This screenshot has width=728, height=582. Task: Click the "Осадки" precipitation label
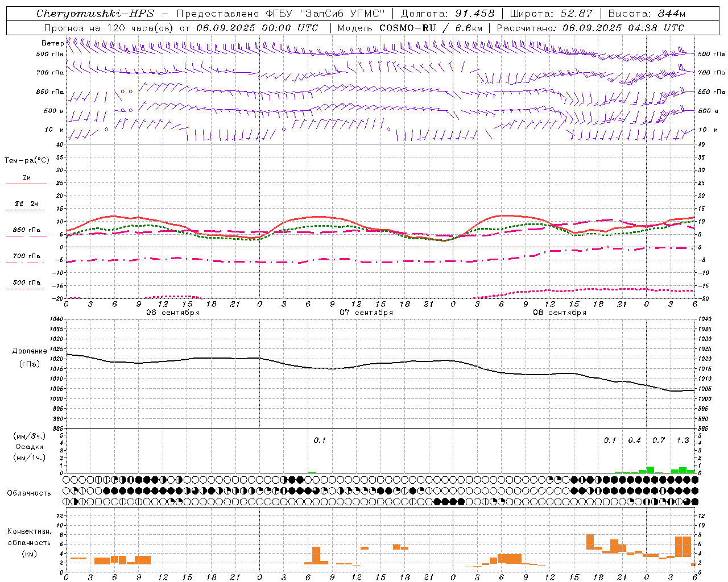tap(30, 447)
